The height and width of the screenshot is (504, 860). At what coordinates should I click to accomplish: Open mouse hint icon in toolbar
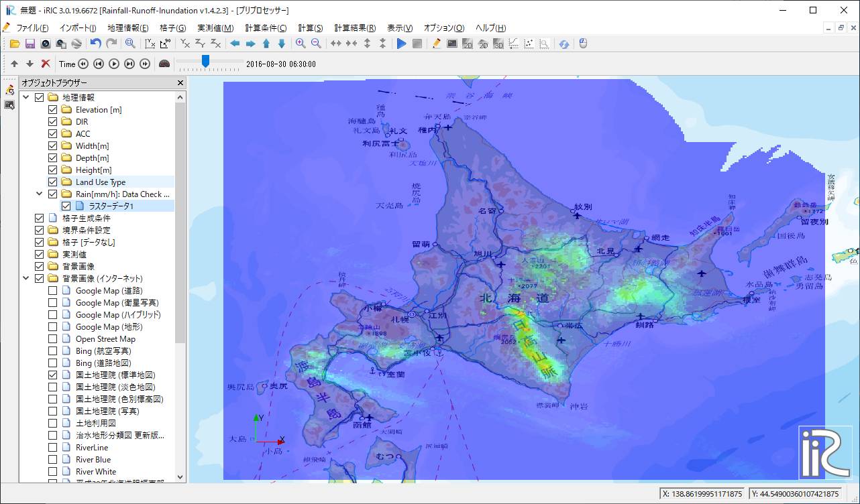[x=583, y=44]
